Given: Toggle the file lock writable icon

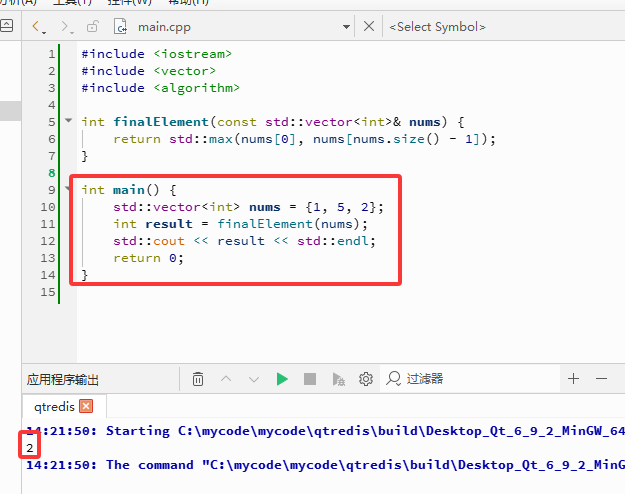Looking at the screenshot, I should pos(92,27).
